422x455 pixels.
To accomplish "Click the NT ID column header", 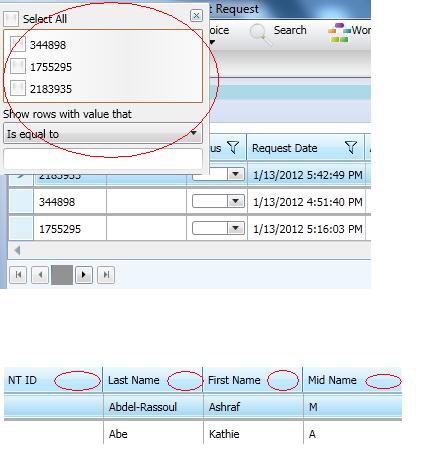I will [x=53, y=380].
